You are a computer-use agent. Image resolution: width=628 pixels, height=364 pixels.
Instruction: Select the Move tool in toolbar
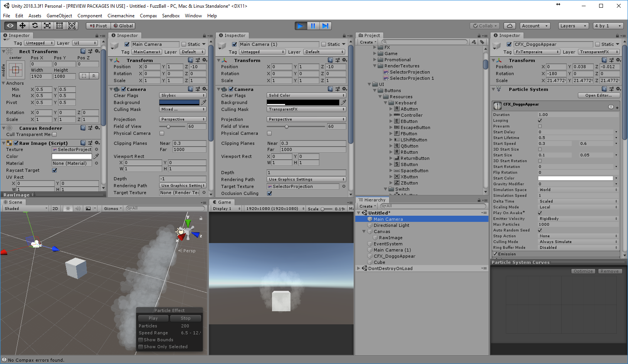pyautogui.click(x=23, y=26)
